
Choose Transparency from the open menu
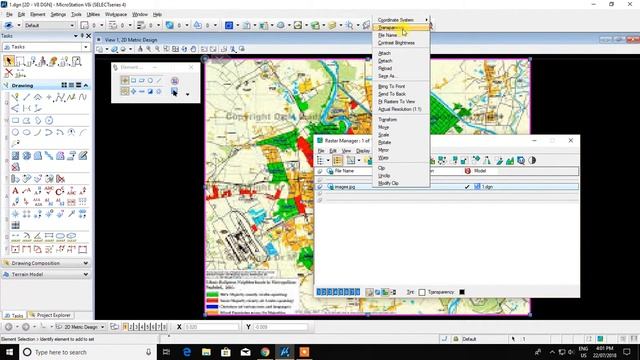401,27
